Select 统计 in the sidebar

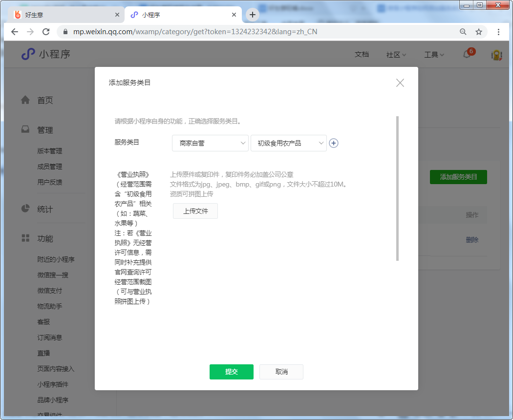pyautogui.click(x=45, y=210)
